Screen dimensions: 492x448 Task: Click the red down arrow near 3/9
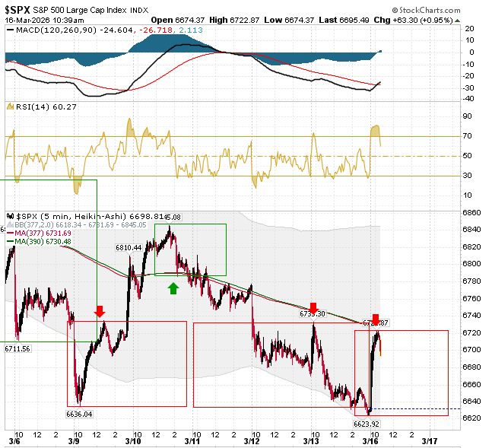pyautogui.click(x=100, y=311)
